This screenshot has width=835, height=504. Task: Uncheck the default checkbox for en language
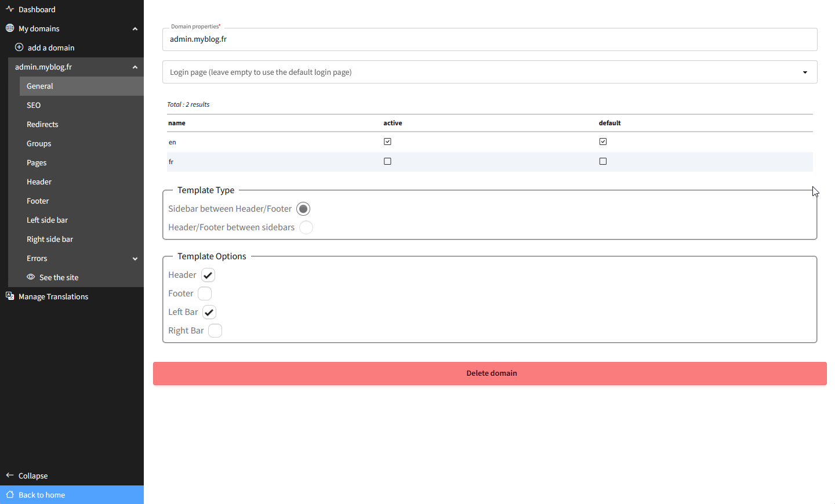coord(603,142)
